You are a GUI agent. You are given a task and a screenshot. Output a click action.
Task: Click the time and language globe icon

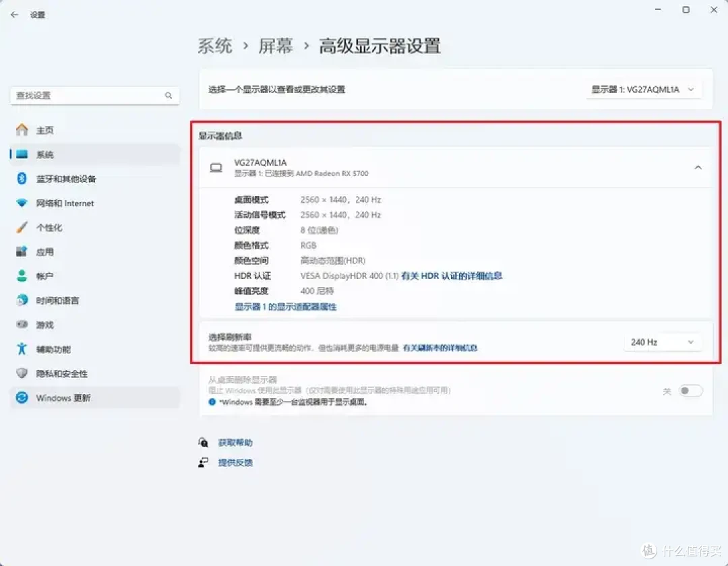click(22, 300)
